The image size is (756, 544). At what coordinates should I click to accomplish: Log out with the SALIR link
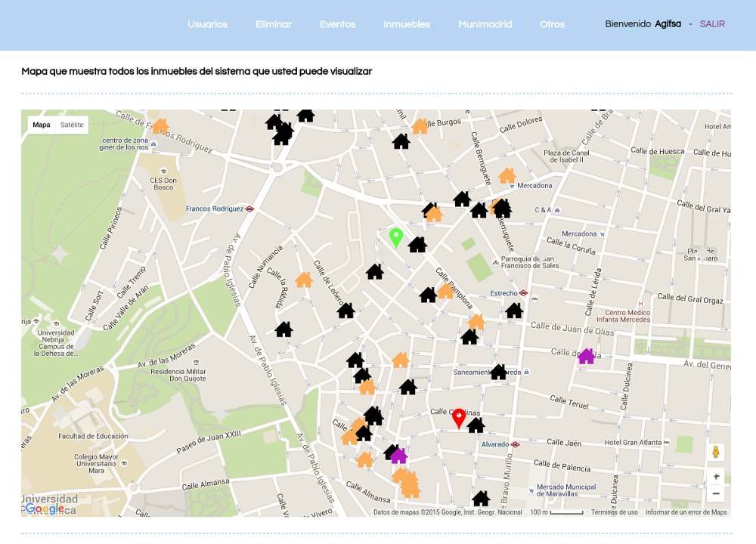tap(712, 24)
